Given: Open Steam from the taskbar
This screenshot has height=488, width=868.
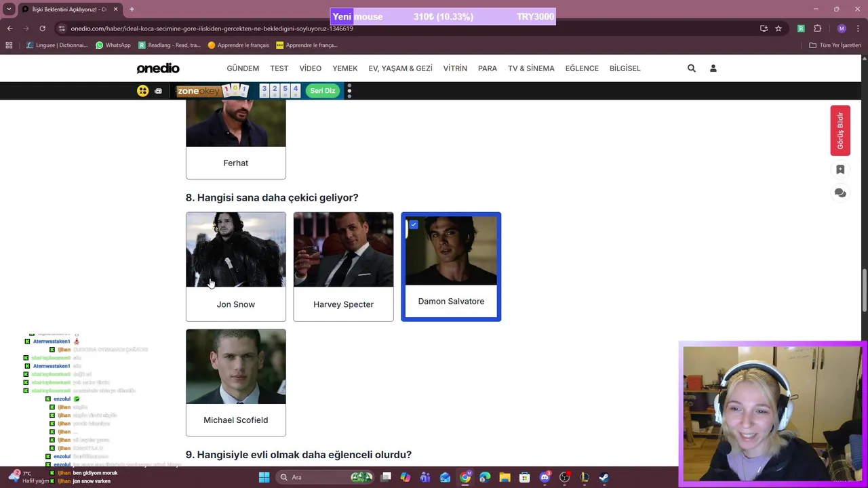Looking at the screenshot, I should pyautogui.click(x=604, y=477).
